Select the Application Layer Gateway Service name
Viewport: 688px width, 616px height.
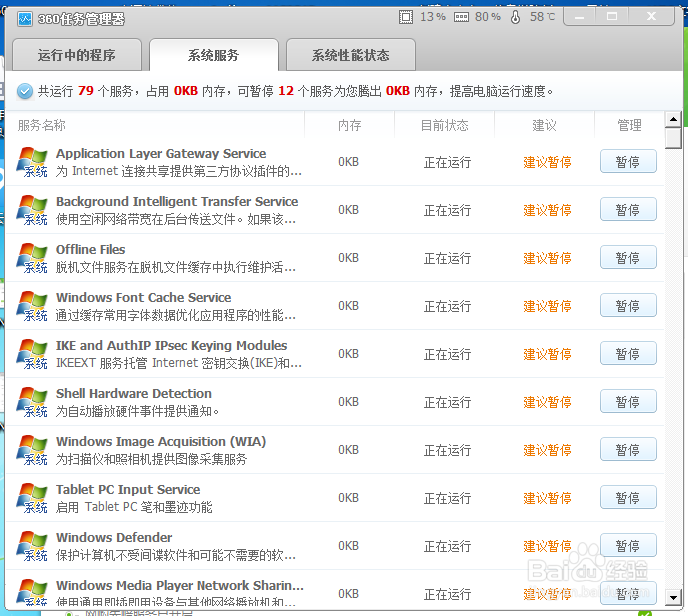click(x=161, y=154)
